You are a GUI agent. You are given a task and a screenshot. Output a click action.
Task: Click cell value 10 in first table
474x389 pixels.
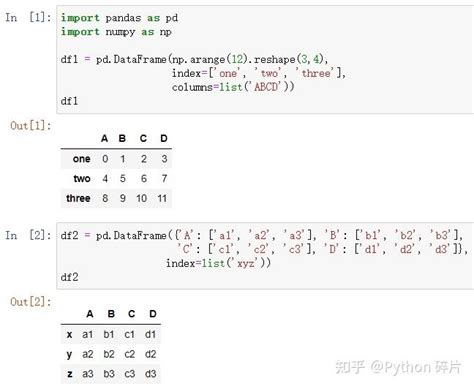(141, 198)
